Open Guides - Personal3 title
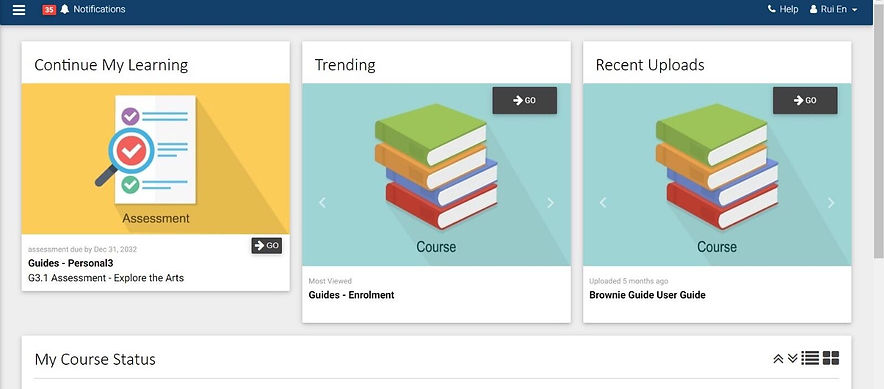Image resolution: width=884 pixels, height=389 pixels. tap(70, 263)
